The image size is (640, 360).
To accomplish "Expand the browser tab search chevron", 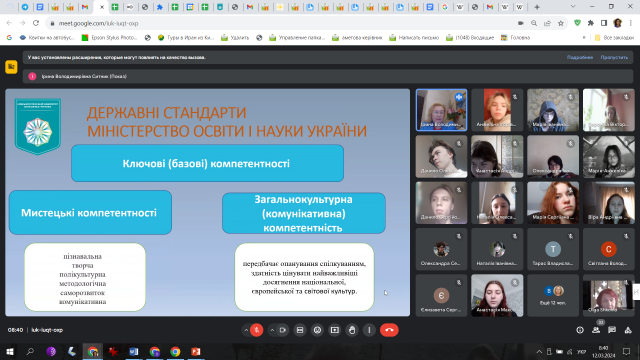I will [x=573, y=7].
